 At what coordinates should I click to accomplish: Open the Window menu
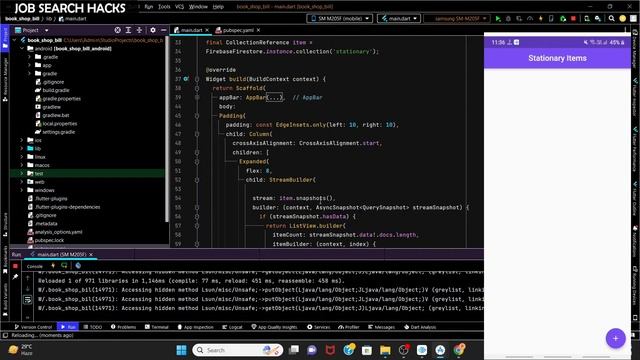point(198,7)
